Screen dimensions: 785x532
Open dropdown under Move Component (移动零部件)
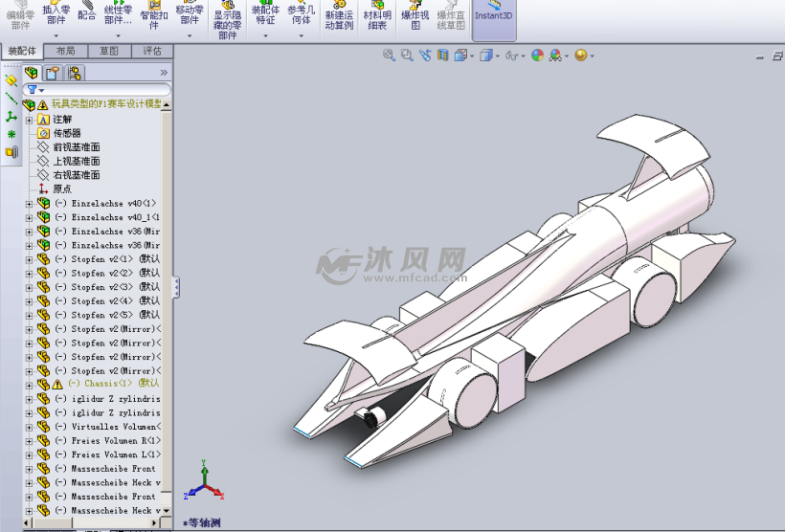pyautogui.click(x=190, y=35)
